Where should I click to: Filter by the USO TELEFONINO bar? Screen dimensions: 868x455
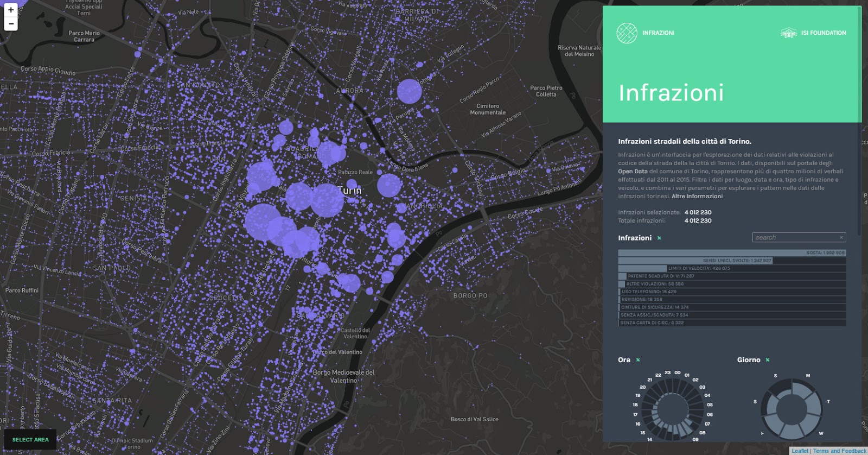(732, 292)
